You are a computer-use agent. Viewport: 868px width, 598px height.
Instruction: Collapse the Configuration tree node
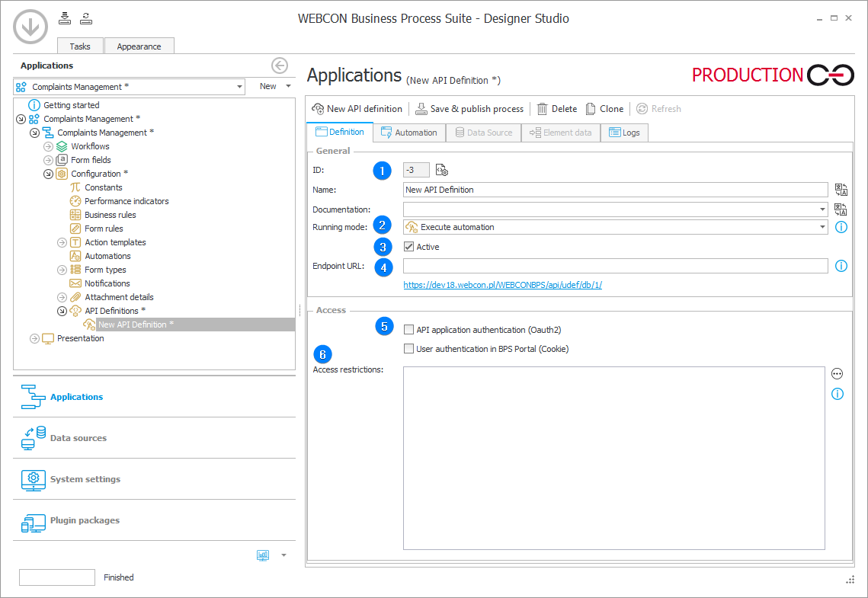(x=48, y=174)
